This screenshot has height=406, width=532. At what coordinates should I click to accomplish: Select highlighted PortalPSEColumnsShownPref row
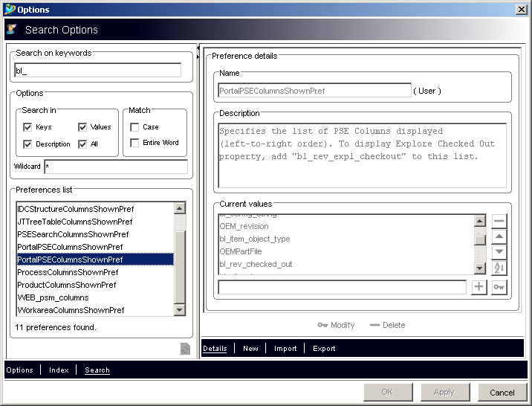95,260
